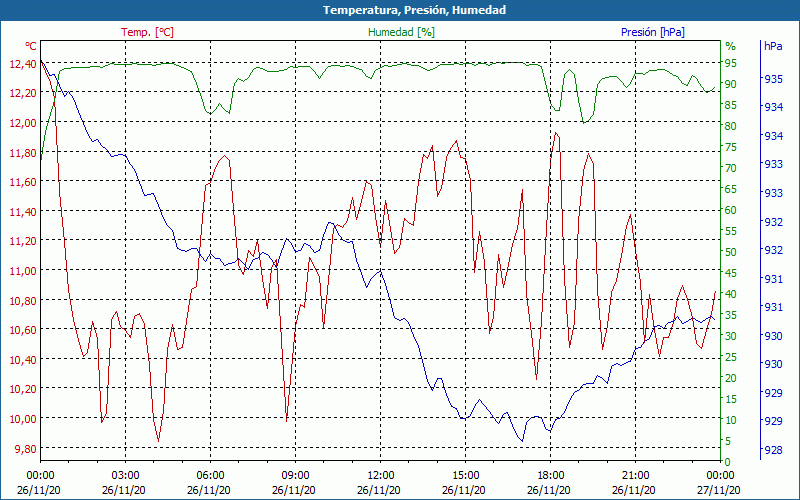Pick temperature axis value 10,00

tap(23, 418)
